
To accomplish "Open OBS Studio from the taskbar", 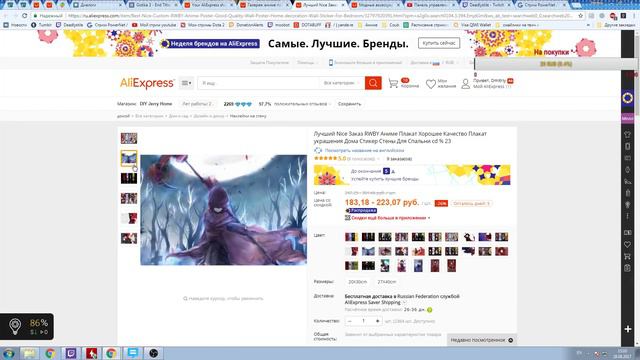I will (153, 353).
